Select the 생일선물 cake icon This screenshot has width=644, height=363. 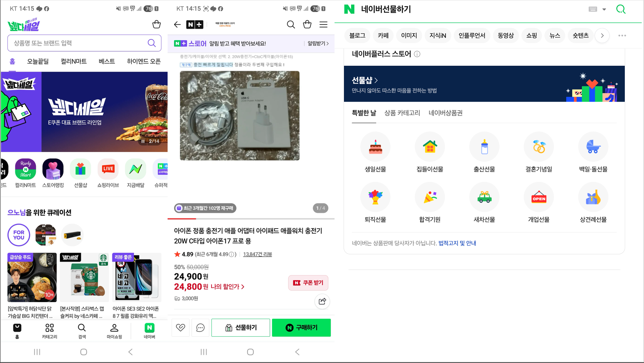tap(375, 147)
